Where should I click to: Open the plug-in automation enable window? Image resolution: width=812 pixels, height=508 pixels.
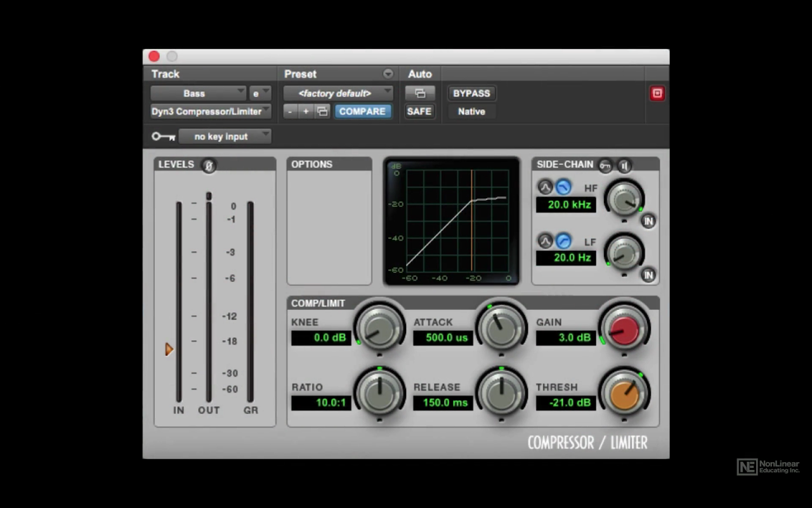click(x=420, y=93)
